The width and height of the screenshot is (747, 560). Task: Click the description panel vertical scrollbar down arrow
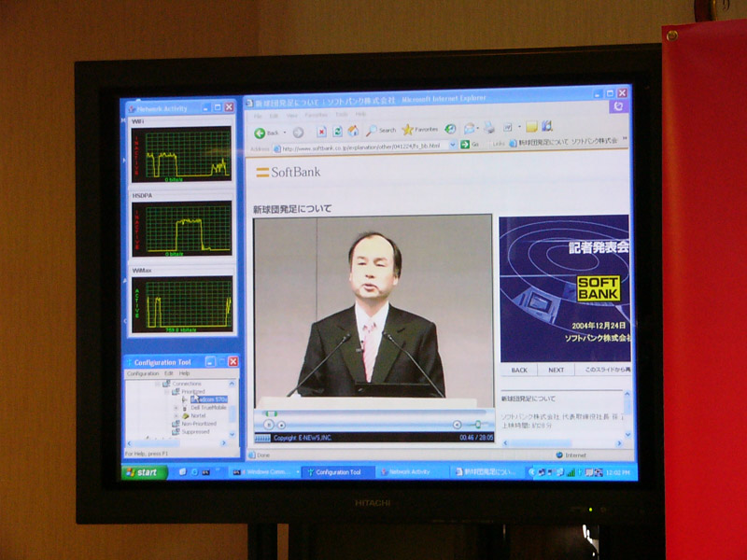pyautogui.click(x=627, y=434)
